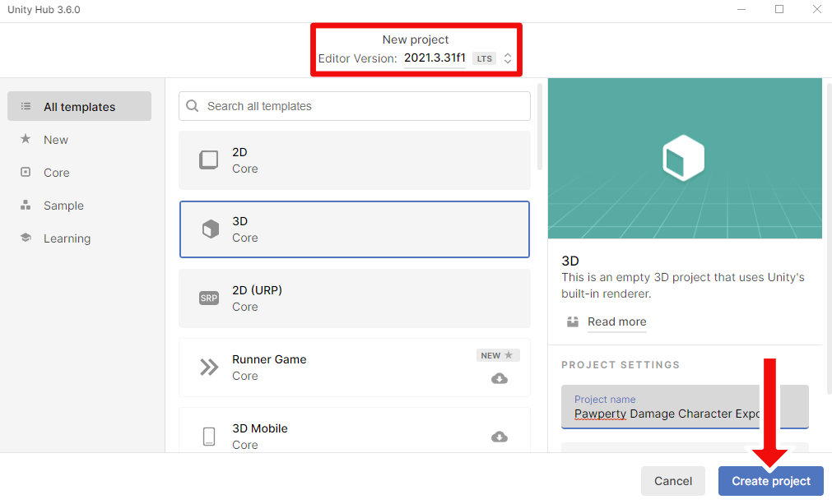Click the Project name input field
832x504 pixels.
[685, 414]
